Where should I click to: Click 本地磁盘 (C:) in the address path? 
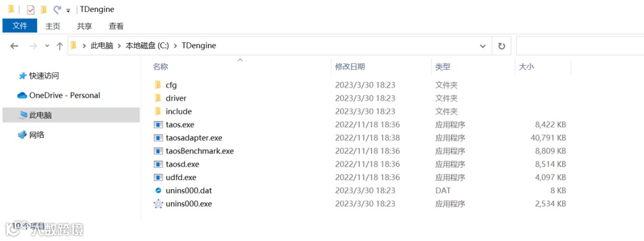[147, 46]
